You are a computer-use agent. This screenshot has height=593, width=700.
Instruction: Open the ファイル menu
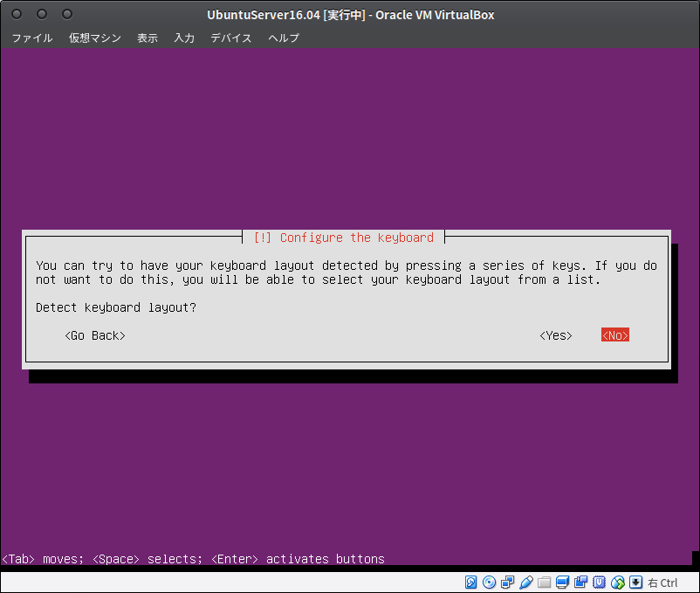point(32,38)
